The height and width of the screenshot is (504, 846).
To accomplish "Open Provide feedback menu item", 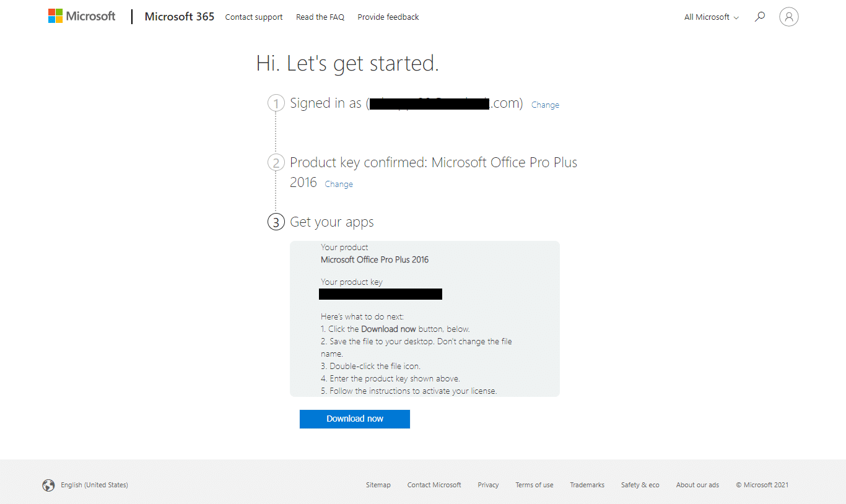I will (388, 17).
